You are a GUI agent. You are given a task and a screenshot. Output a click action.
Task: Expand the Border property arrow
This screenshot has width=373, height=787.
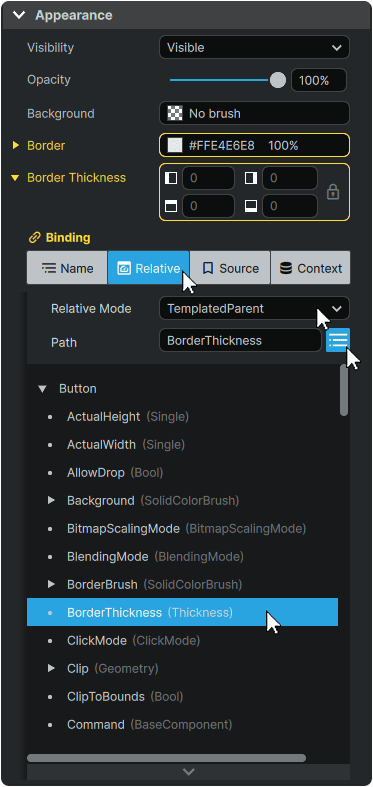[x=16, y=146]
